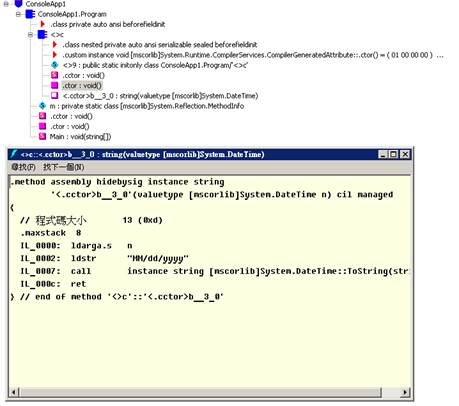
Task: Click the static method icon of Program .cctor
Action: pyautogui.click(x=42, y=116)
